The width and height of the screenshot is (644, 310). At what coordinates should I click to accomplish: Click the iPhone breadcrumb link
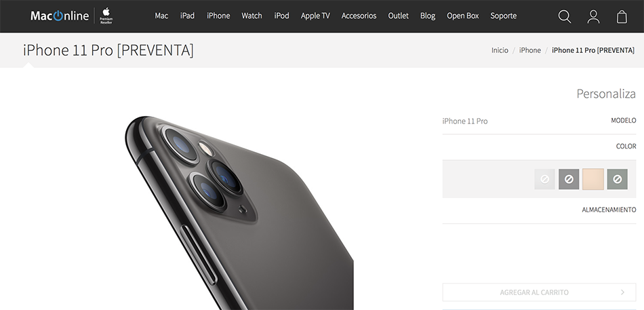[x=530, y=50]
